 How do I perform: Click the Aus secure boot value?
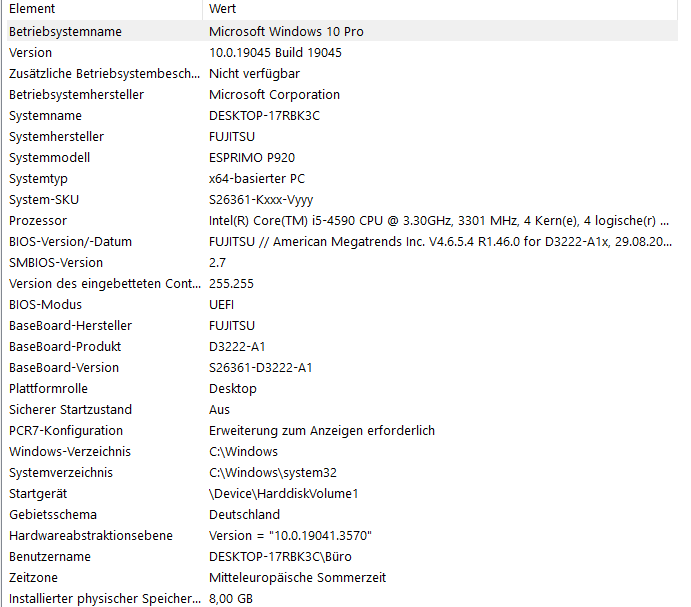click(219, 410)
